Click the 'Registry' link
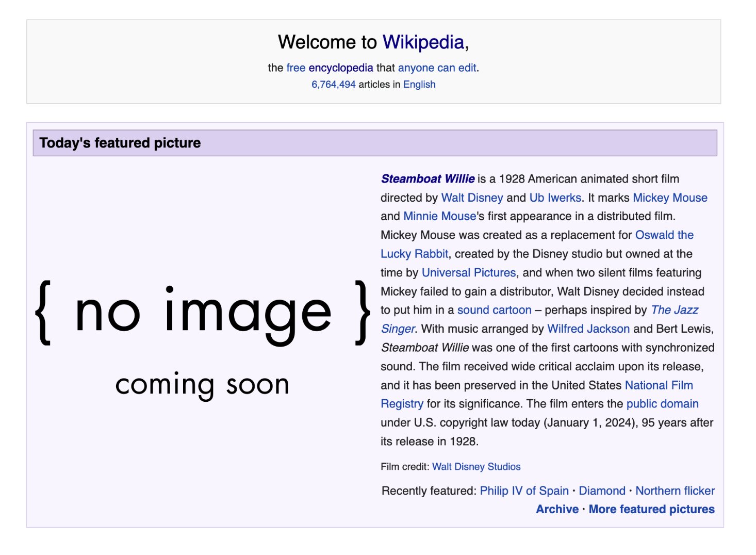756x555 pixels. tap(402, 404)
